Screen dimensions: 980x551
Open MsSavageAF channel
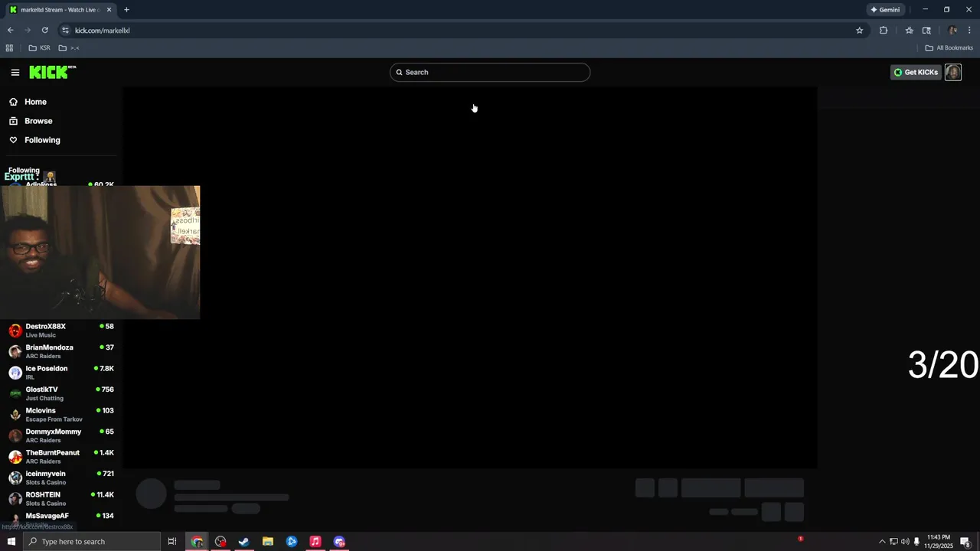(61, 519)
